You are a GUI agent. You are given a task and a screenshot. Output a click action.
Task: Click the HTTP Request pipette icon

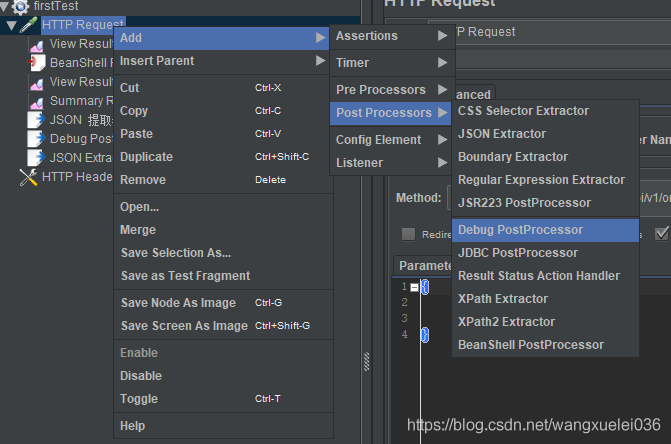(x=28, y=24)
